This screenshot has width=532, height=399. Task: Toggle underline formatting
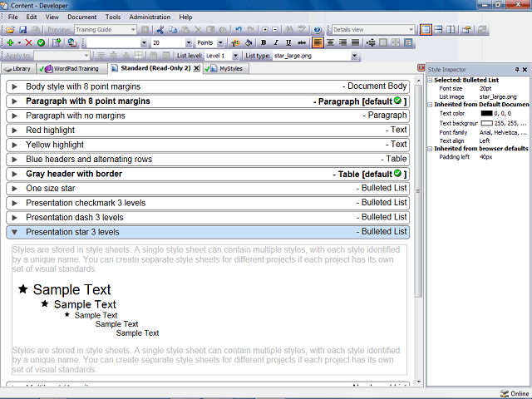pyautogui.click(x=288, y=42)
